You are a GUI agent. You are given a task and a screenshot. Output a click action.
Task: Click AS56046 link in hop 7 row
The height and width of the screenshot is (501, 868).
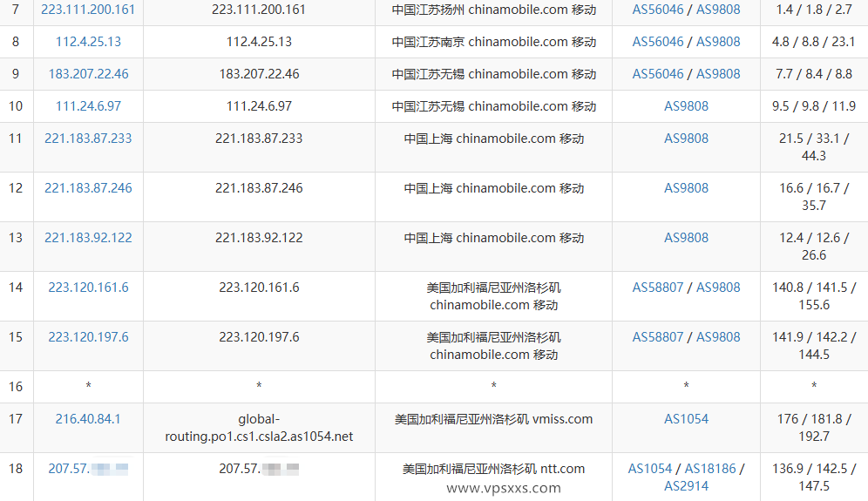click(x=658, y=10)
